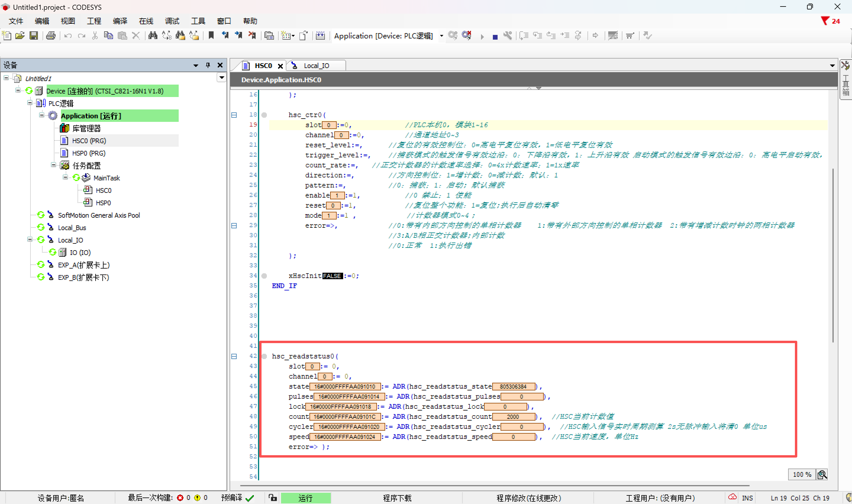Open the 在线 menu
This screenshot has height=504, width=852.
[146, 21]
